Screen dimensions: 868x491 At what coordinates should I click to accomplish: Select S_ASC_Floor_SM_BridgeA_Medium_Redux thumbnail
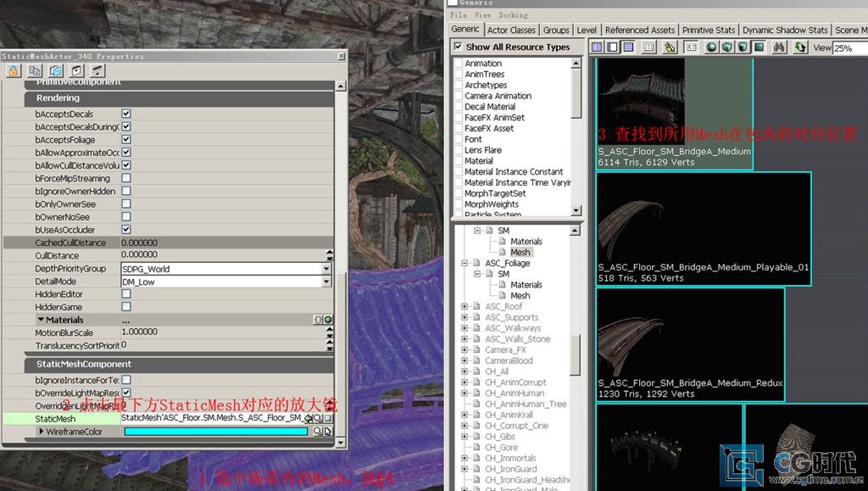coord(690,344)
